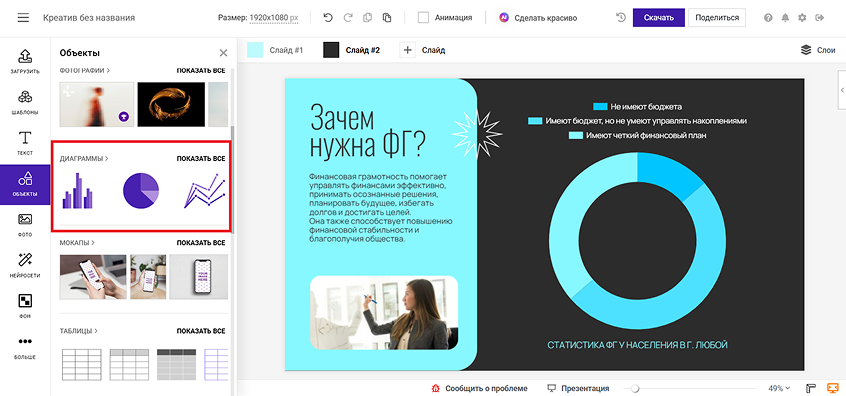The height and width of the screenshot is (396, 846).
Task: Start Презентация mode
Action: (x=578, y=388)
